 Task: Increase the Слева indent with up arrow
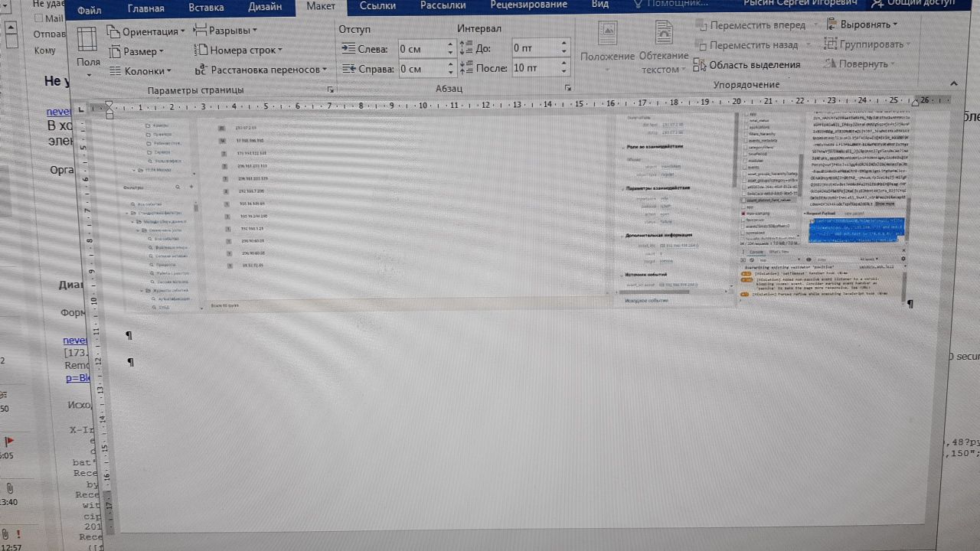coord(450,44)
